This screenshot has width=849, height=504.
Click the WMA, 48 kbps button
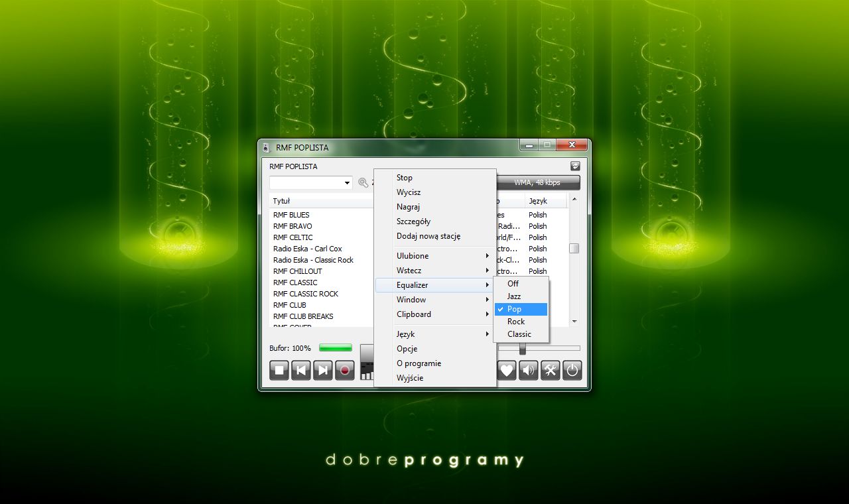(x=538, y=182)
